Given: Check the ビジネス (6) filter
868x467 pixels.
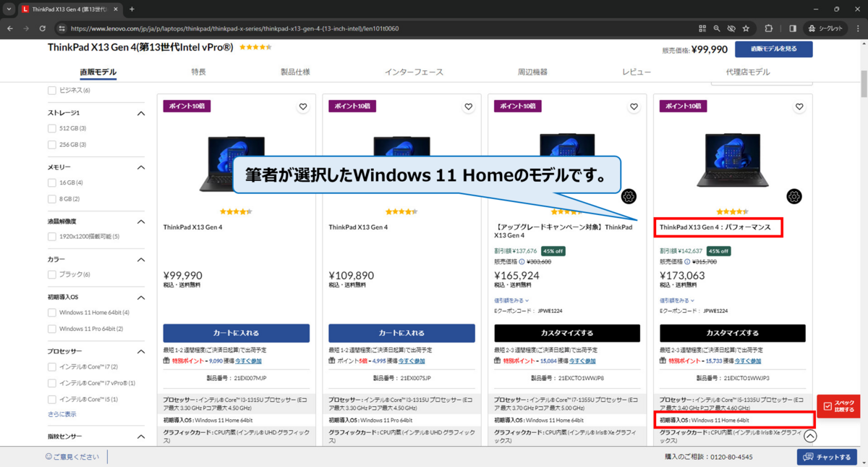Looking at the screenshot, I should click(x=51, y=91).
